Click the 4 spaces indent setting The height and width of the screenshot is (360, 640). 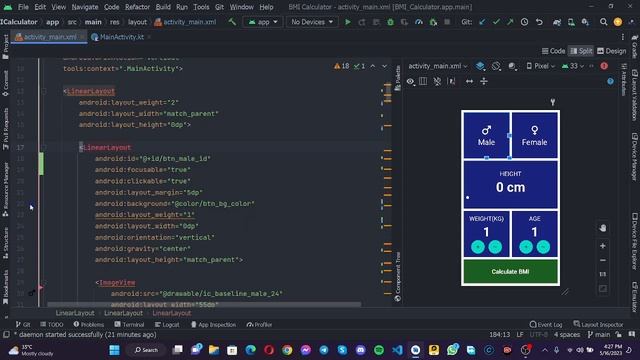567,335
